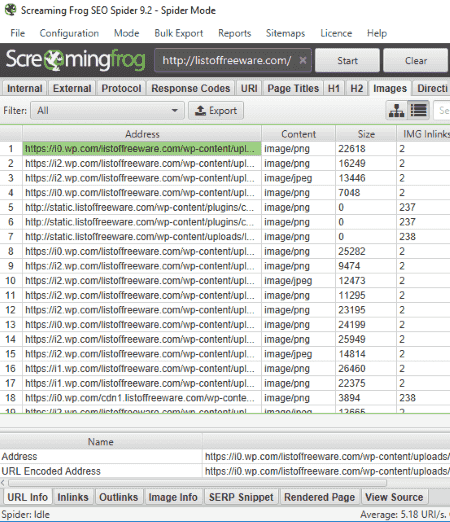Click size value 9474 in row 9
The width and height of the screenshot is (450, 522).
[x=349, y=266]
